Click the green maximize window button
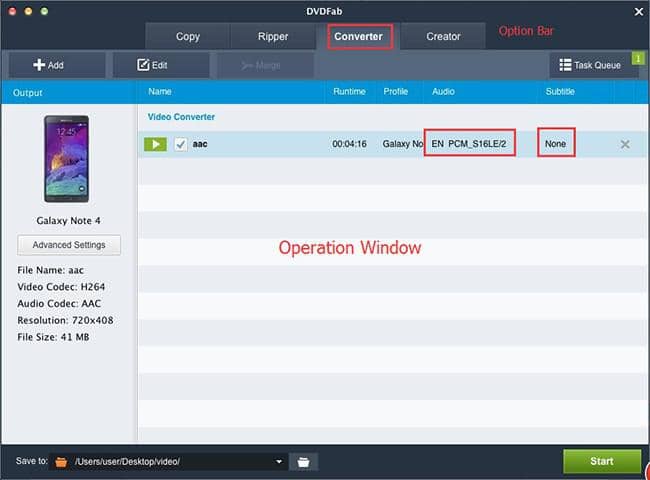The height and width of the screenshot is (480, 650). click(x=44, y=11)
